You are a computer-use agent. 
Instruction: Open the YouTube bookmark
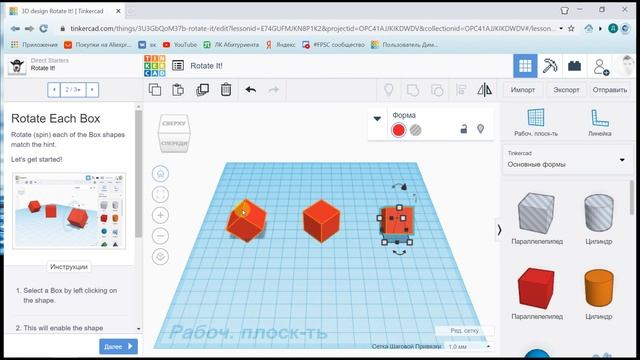pyautogui.click(x=180, y=44)
